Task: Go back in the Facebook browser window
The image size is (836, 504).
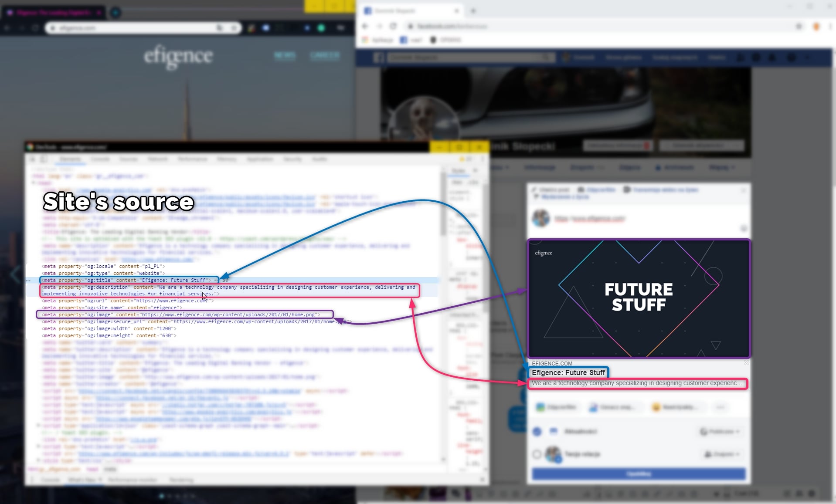Action: pyautogui.click(x=365, y=26)
